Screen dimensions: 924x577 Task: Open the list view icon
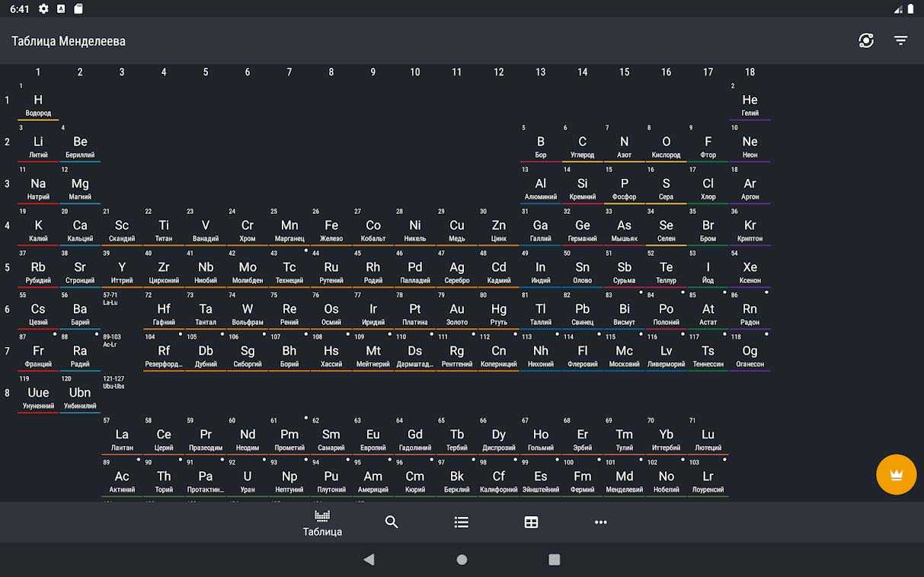click(462, 522)
